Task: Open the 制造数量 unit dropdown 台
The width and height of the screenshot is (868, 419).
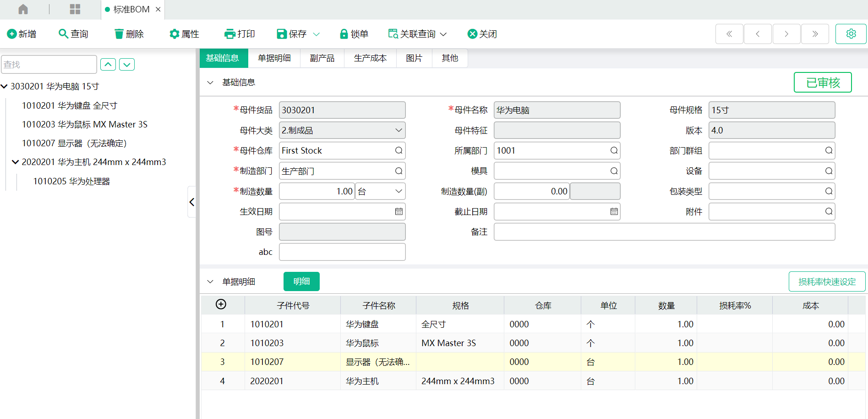Action: 380,191
